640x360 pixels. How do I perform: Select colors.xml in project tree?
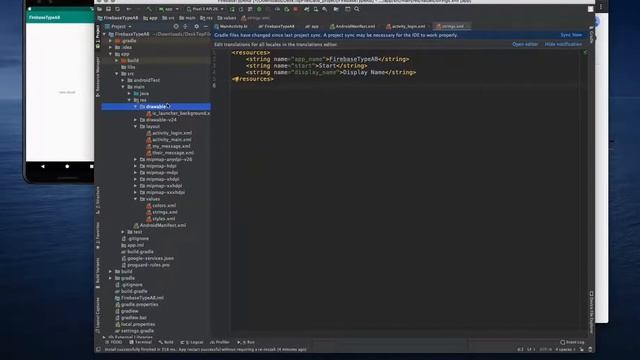click(164, 205)
